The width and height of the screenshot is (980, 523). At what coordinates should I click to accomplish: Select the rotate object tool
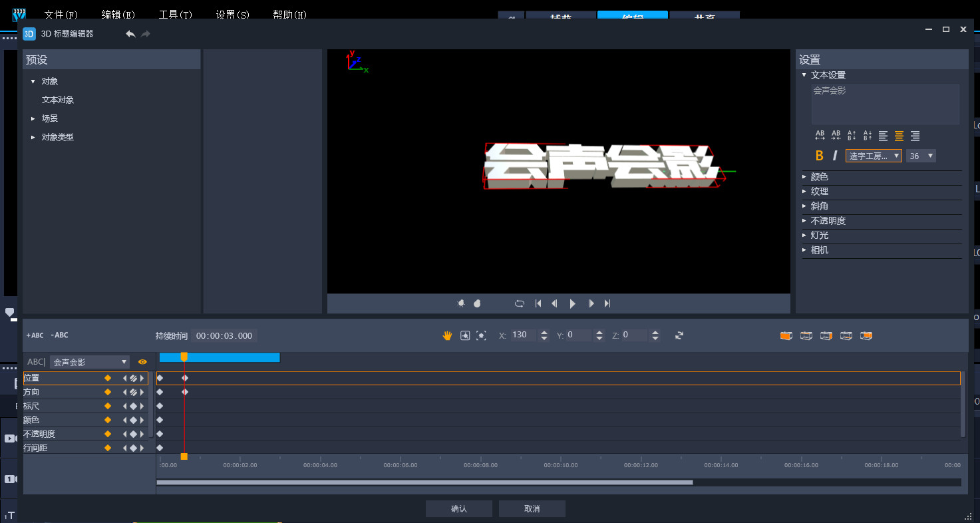[465, 335]
